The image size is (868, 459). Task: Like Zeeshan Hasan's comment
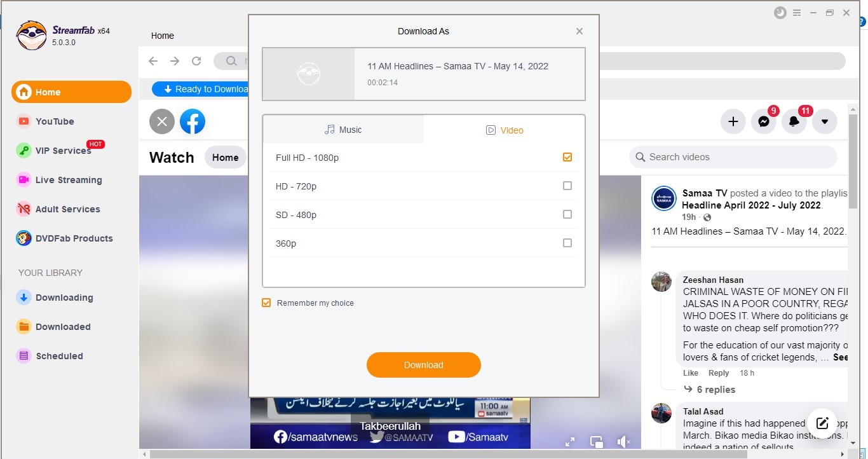tap(691, 373)
